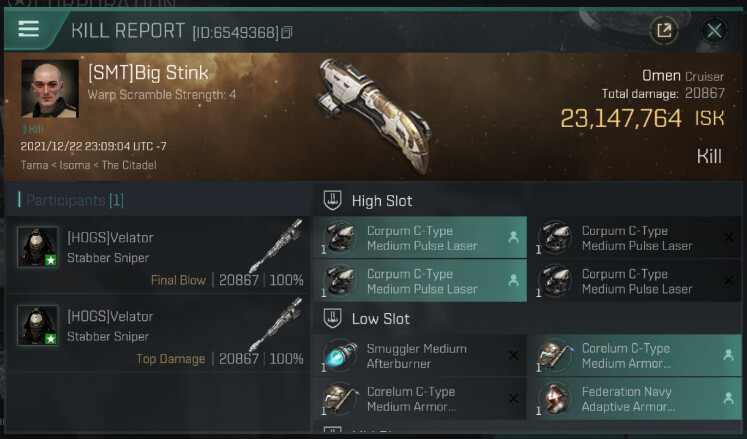This screenshot has width=747, height=439.
Task: Open Big Stink's pilot portrait
Action: tap(49, 89)
